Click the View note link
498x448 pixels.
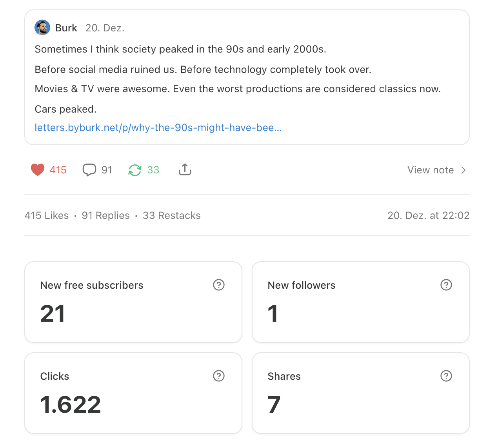[430, 170]
